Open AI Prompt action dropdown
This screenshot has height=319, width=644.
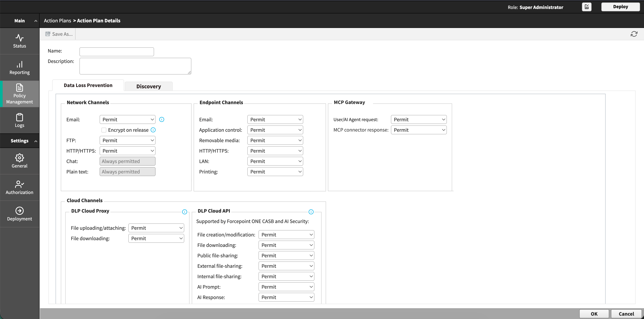click(286, 287)
